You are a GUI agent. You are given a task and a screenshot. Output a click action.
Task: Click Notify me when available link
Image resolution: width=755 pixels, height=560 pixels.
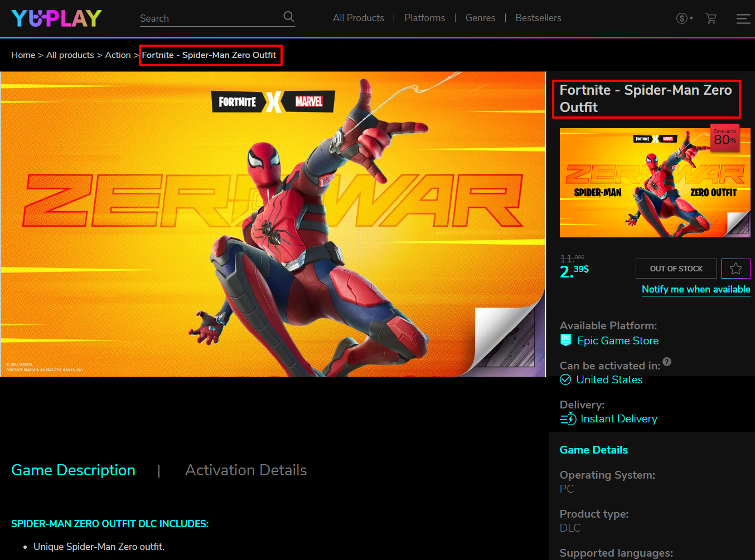(x=696, y=289)
